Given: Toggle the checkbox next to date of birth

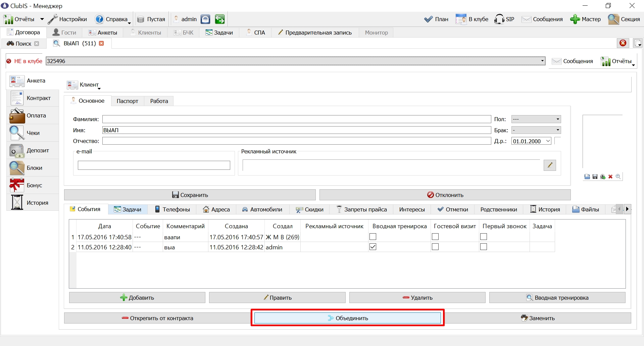Looking at the screenshot, I should 557,141.
